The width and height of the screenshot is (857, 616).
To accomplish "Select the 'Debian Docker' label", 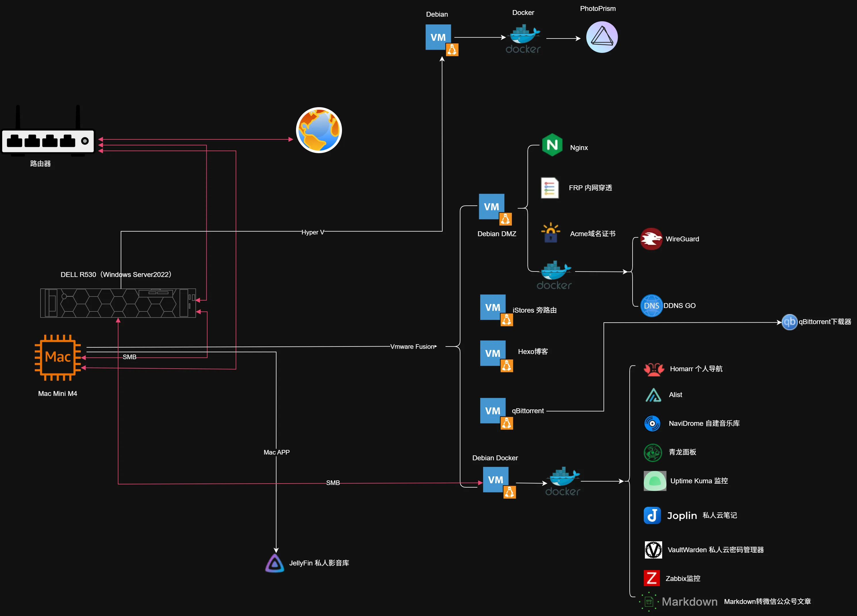I will [x=495, y=458].
